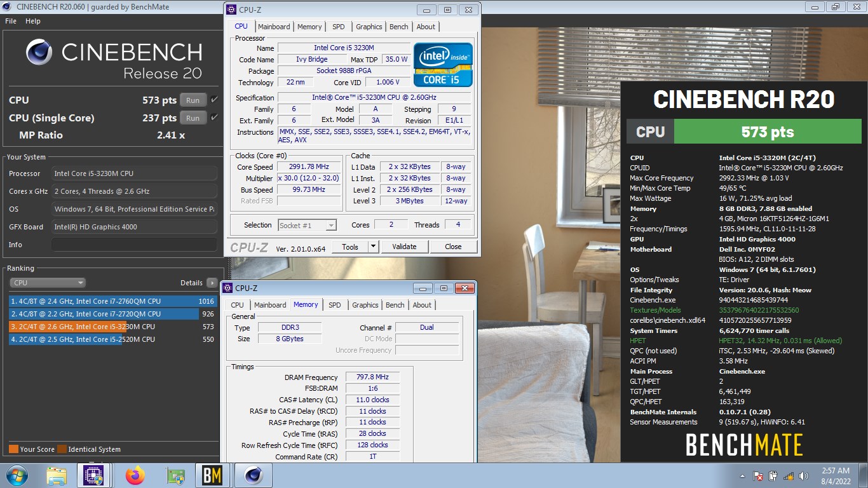Show hidden system tray icons

(743, 476)
